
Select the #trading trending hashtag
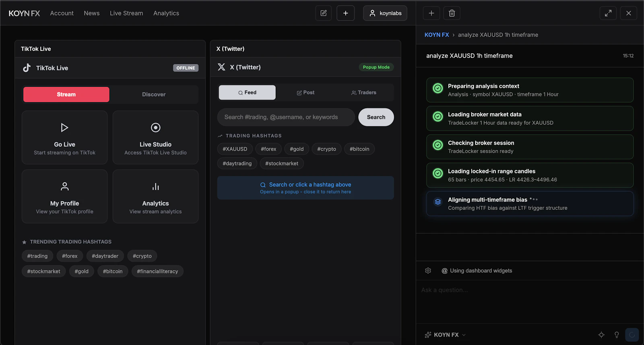[x=37, y=256]
